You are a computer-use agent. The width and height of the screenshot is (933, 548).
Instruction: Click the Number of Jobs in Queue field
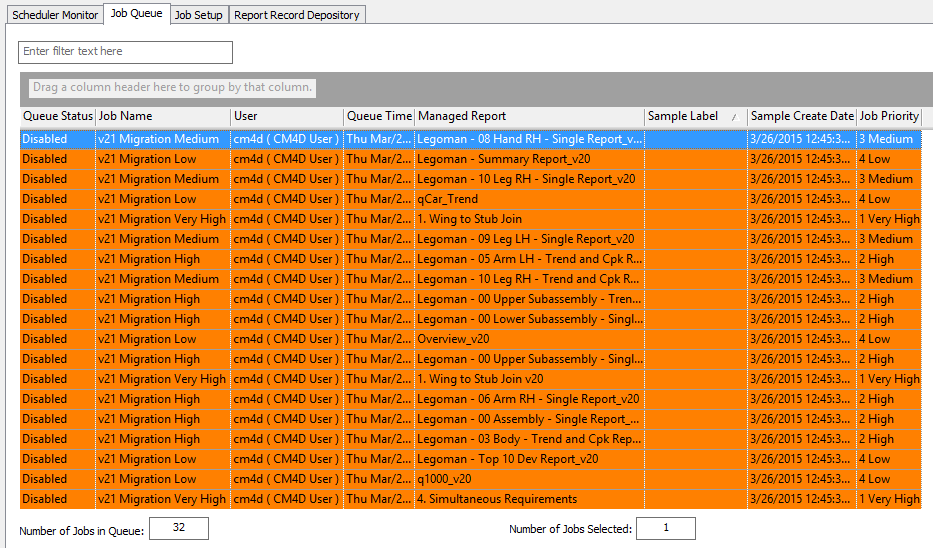178,529
